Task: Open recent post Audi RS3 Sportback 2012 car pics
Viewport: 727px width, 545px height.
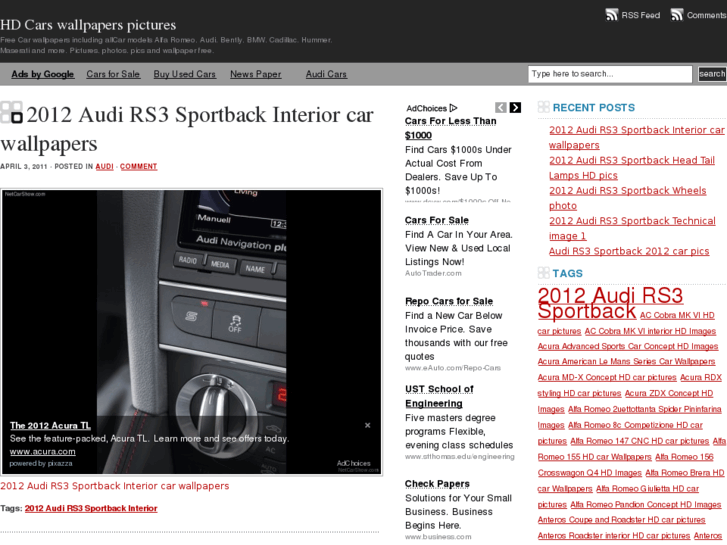Action: pos(629,251)
